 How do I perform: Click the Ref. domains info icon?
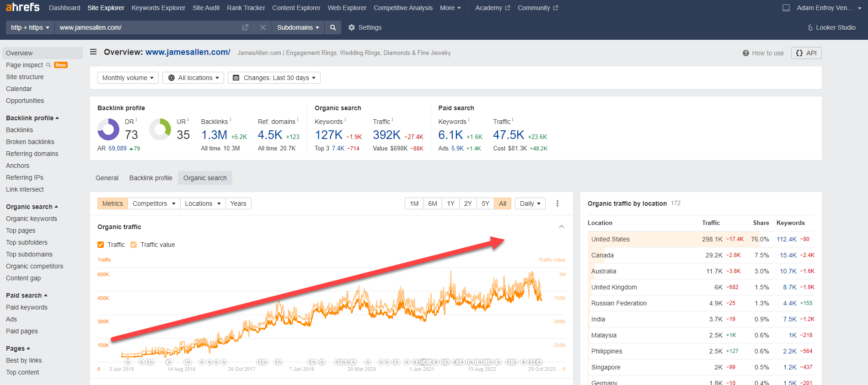[298, 120]
